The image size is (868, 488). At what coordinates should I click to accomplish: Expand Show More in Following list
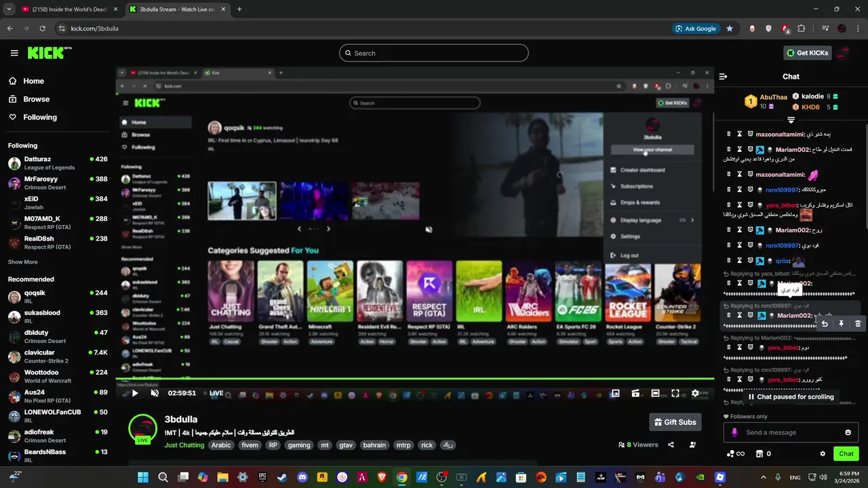click(x=22, y=262)
